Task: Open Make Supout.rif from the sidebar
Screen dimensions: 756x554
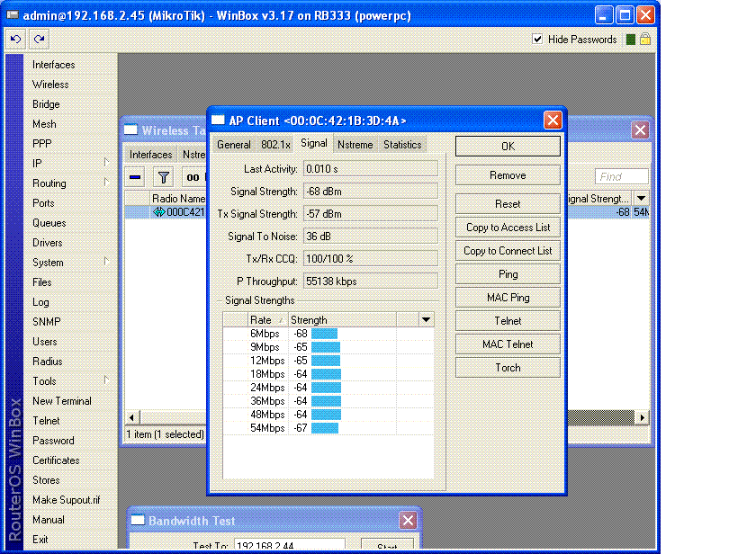Action: point(67,500)
